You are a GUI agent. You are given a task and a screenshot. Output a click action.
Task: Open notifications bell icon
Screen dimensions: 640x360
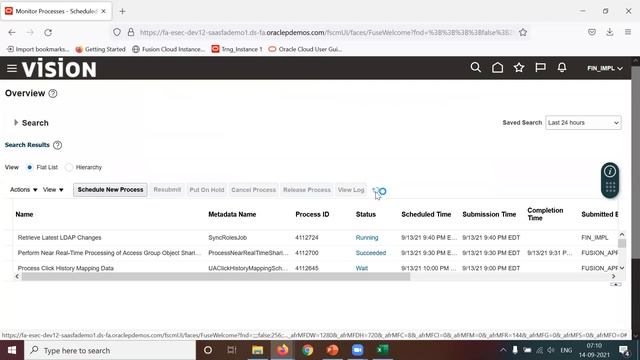562,67
